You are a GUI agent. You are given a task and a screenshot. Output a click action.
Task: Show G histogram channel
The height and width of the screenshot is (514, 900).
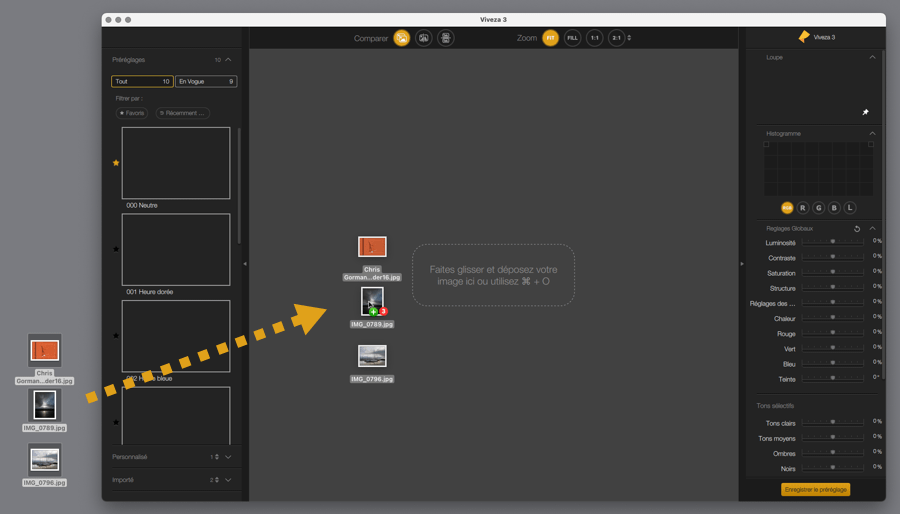[x=818, y=208]
